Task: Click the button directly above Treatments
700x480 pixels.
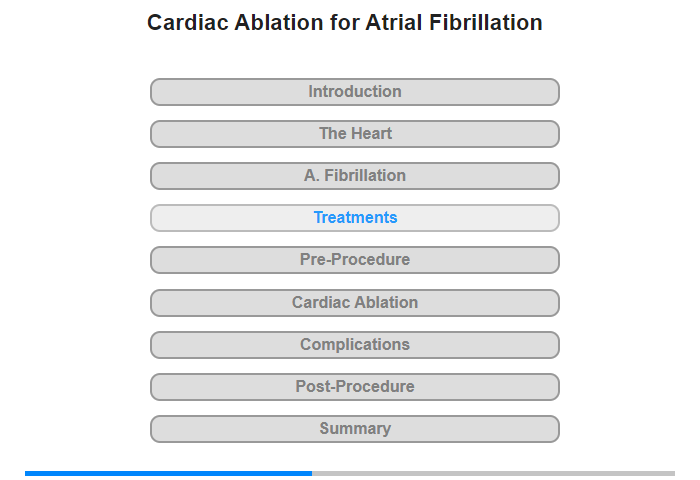Action: [354, 176]
